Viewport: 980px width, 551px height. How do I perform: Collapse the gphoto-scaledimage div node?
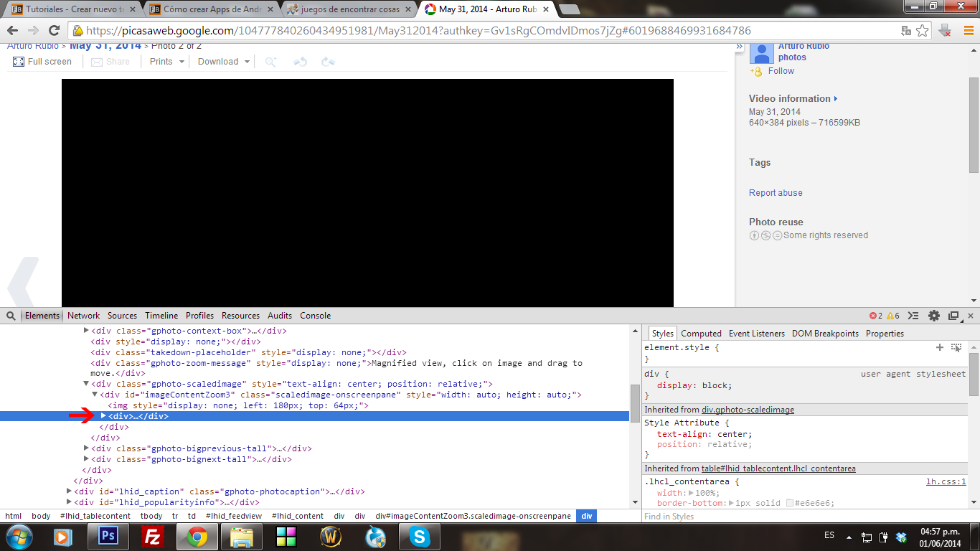[x=86, y=384]
